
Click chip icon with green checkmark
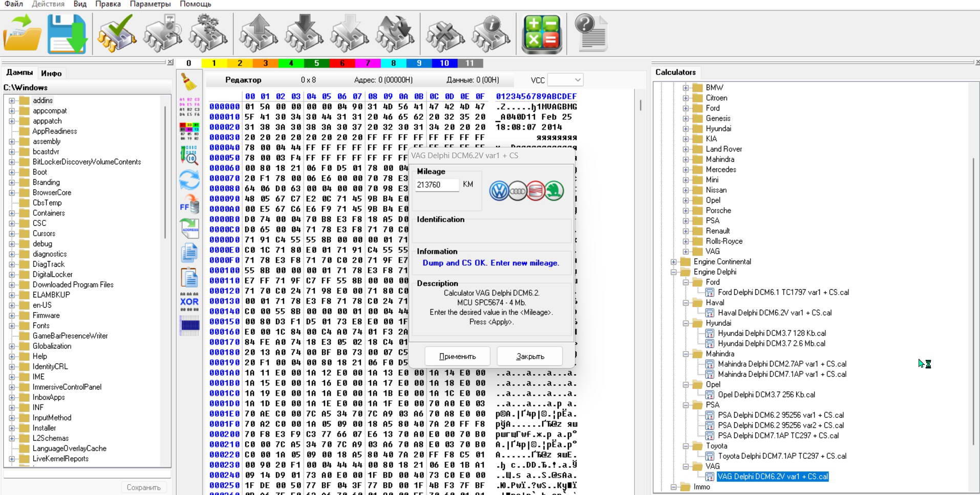tap(117, 33)
